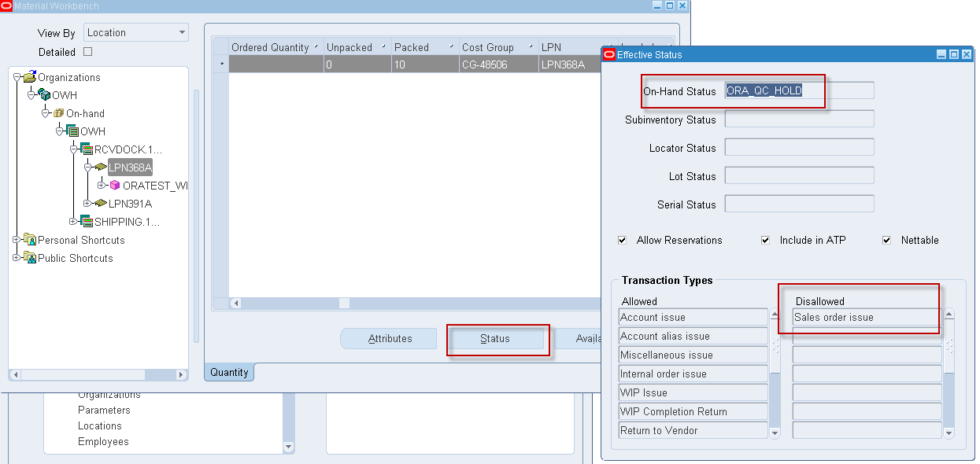Click the SHIPPING subinventory icon
The height and width of the screenshot is (464, 980).
tap(86, 221)
